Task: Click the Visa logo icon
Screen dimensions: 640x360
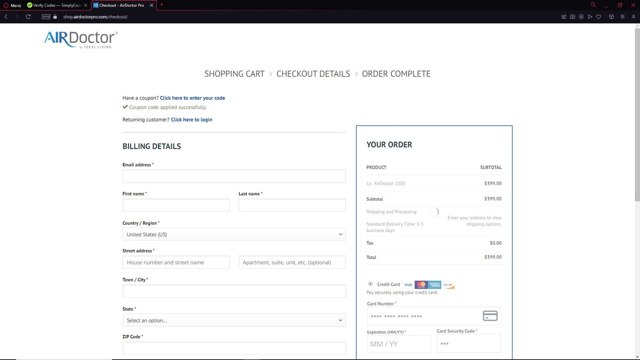Action: 408,284
